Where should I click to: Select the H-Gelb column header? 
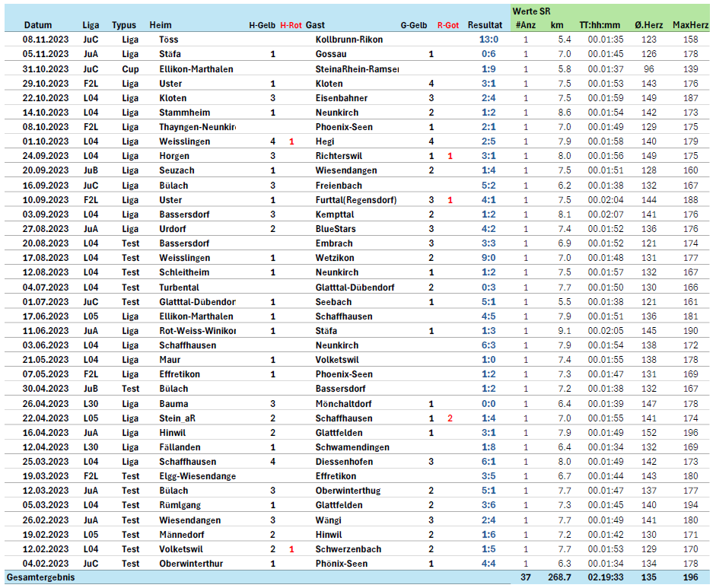point(262,25)
